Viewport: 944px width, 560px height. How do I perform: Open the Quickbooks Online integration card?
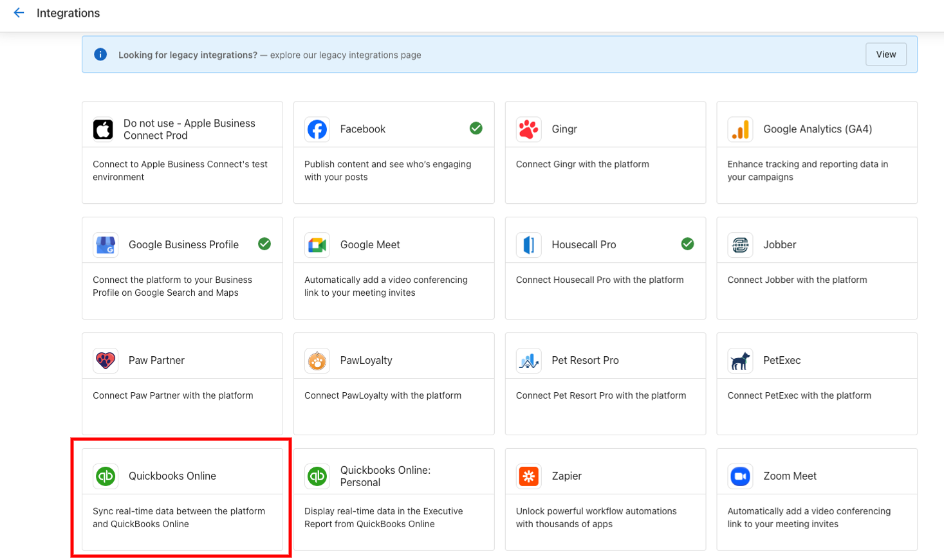pyautogui.click(x=182, y=500)
